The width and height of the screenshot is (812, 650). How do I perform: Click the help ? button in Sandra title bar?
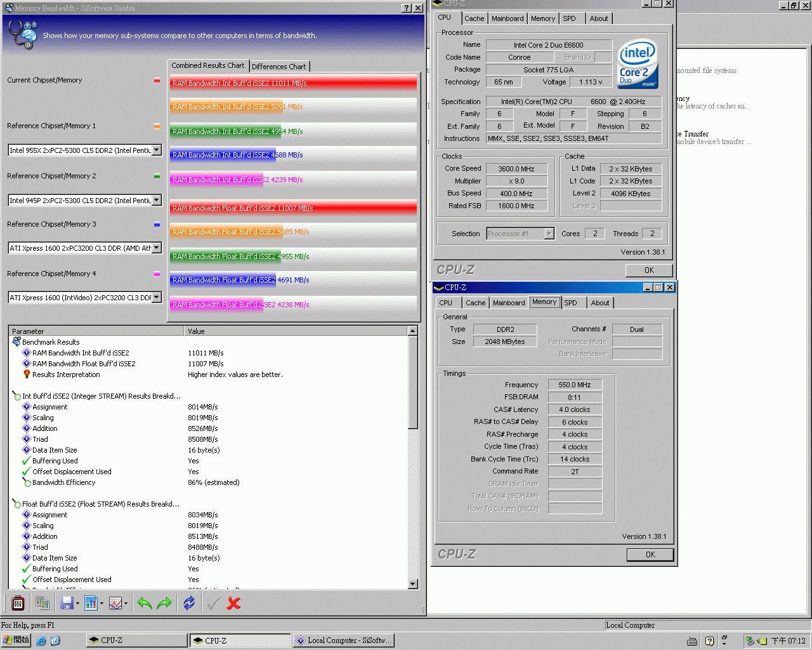(407, 8)
